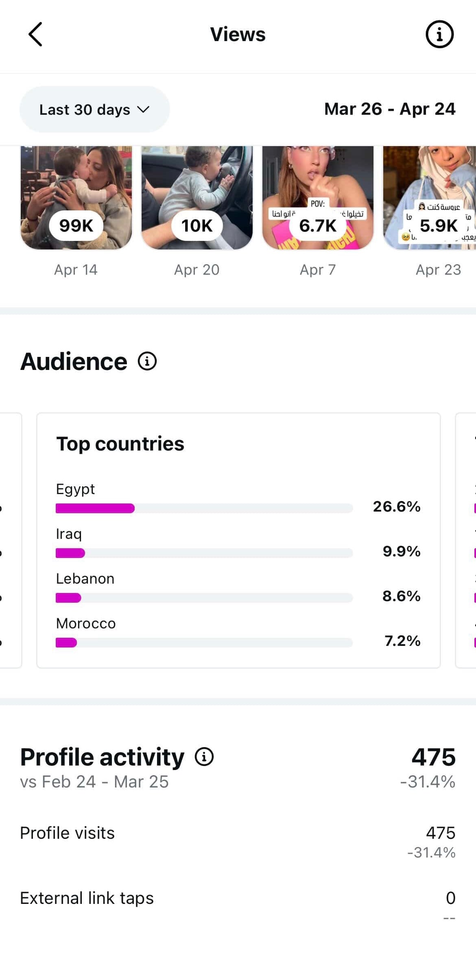Image resolution: width=476 pixels, height=980 pixels.
Task: Tap the Apr 7 date label
Action: [x=318, y=269]
